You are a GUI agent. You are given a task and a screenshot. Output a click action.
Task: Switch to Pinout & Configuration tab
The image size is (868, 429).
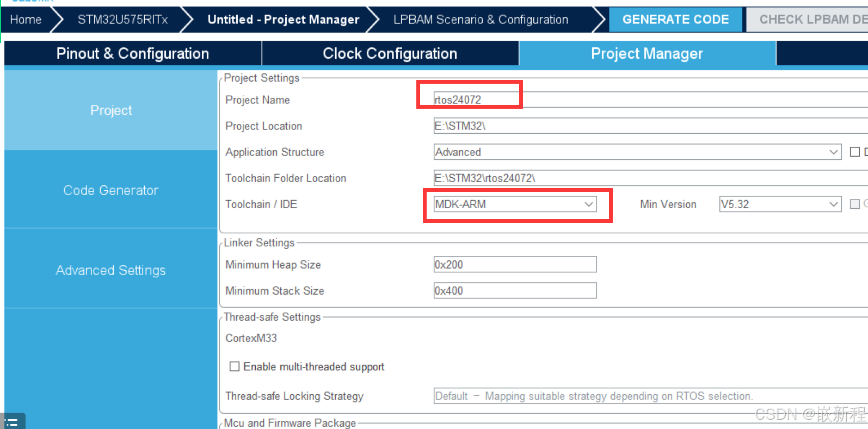click(x=133, y=53)
